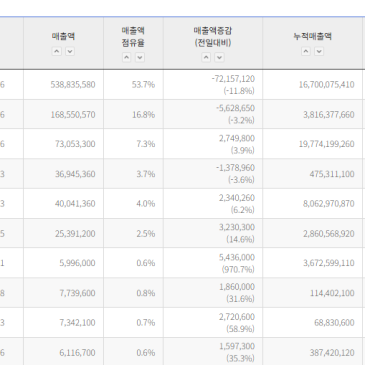Sort 매출액 점유율 ascending with up arrow

point(127,57)
